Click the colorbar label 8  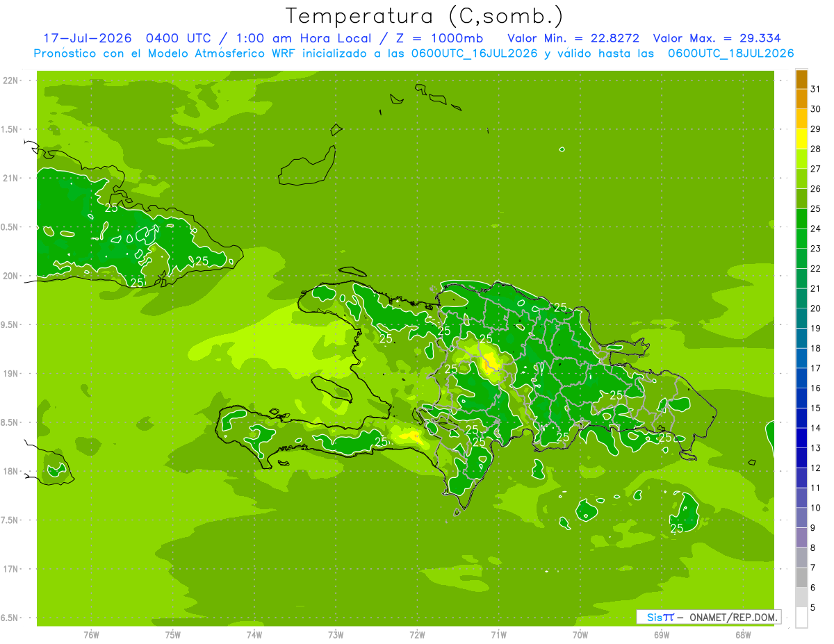tap(813, 548)
